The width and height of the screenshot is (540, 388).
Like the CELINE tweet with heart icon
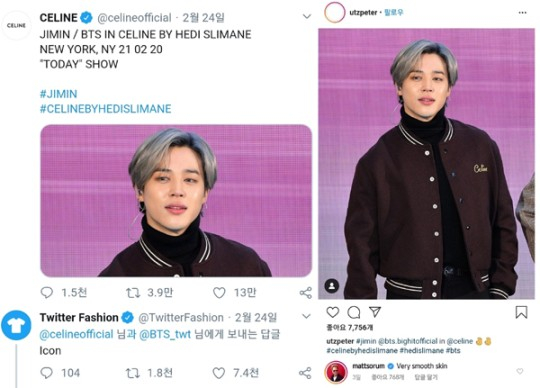219,293
